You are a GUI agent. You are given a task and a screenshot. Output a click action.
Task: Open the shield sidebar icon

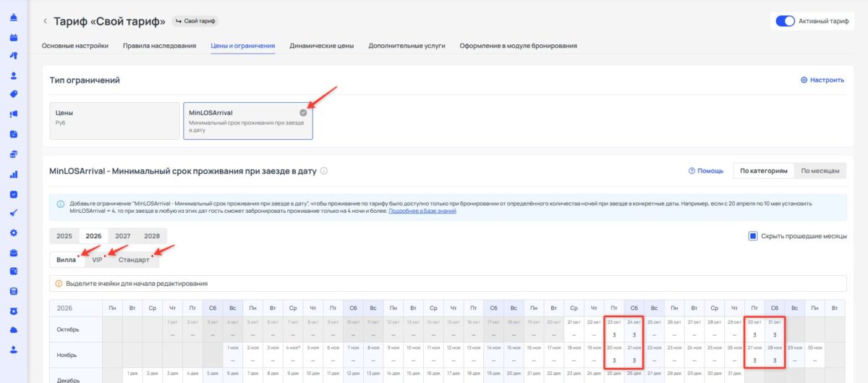14,311
